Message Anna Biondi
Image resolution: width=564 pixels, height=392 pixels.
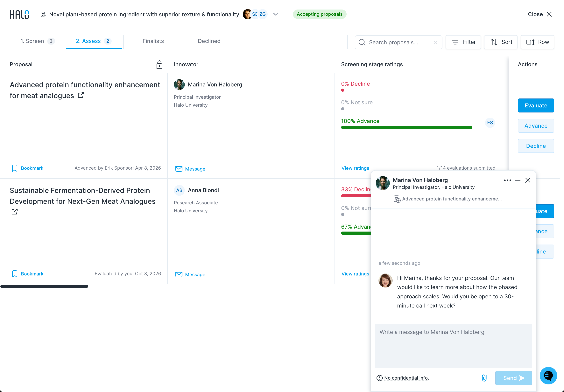point(190,274)
